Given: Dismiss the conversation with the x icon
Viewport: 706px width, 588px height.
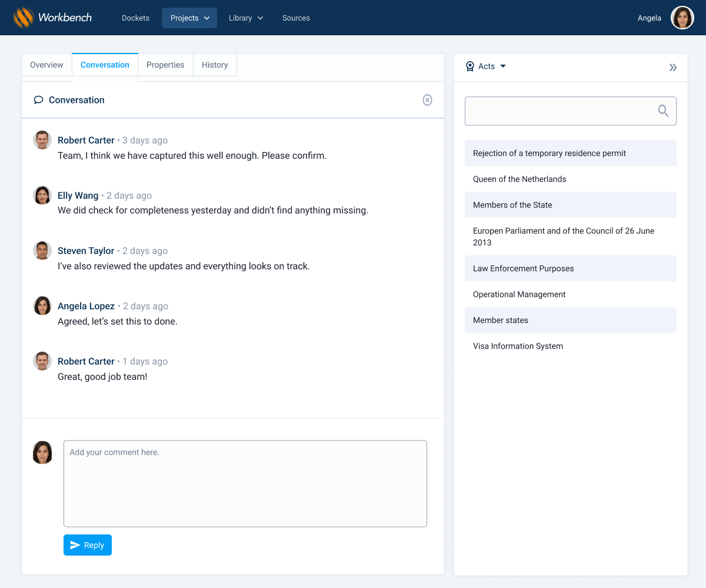Looking at the screenshot, I should coord(427,100).
